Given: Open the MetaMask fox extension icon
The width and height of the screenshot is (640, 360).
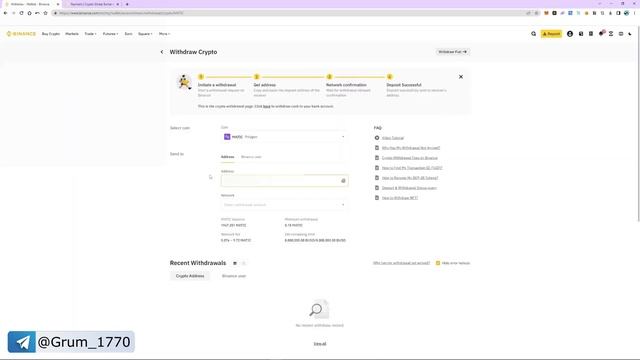Looking at the screenshot, I should click(546, 13).
